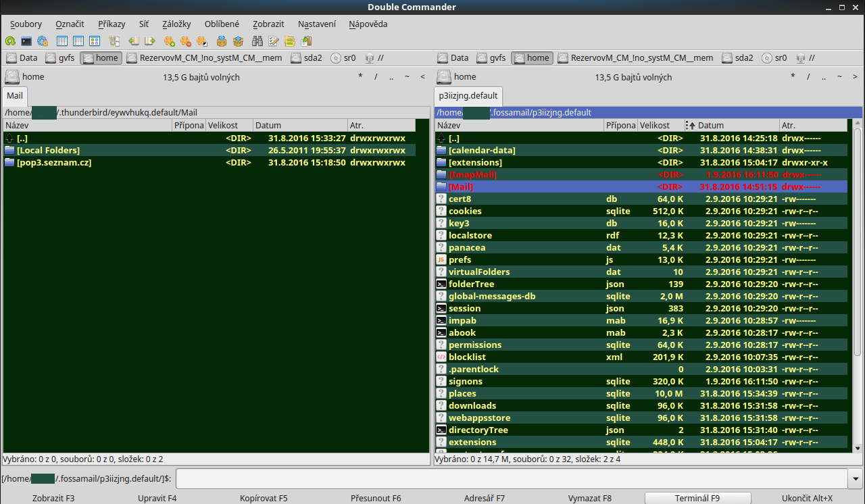This screenshot has width=865, height=504.
Task: Click the synchronize directories icon
Action: pos(290,41)
